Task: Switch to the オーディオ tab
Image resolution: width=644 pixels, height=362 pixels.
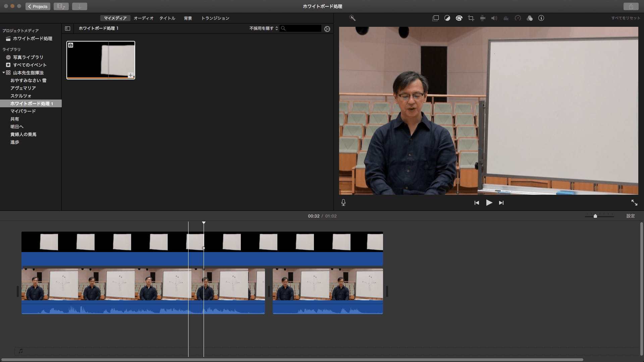Action: tap(143, 18)
